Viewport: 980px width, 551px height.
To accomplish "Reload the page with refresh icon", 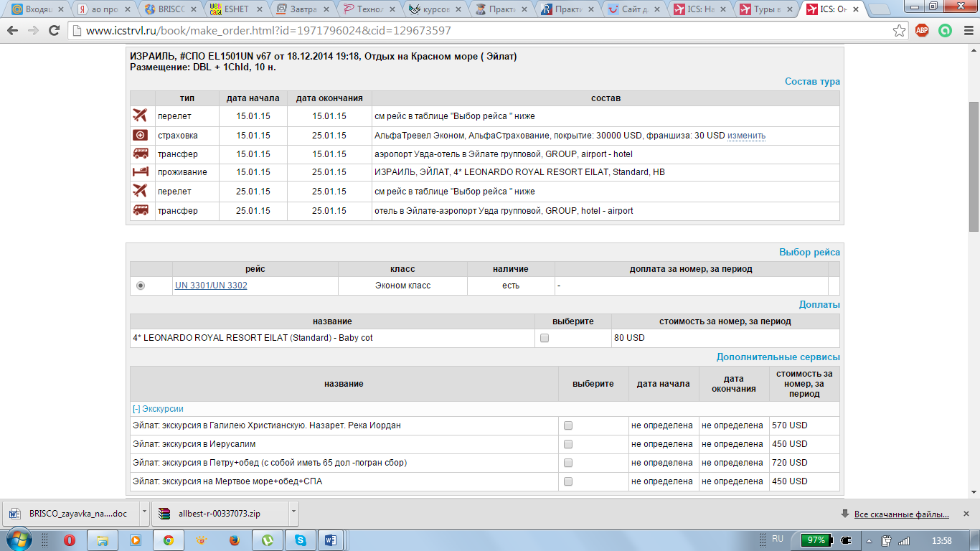I will [54, 31].
